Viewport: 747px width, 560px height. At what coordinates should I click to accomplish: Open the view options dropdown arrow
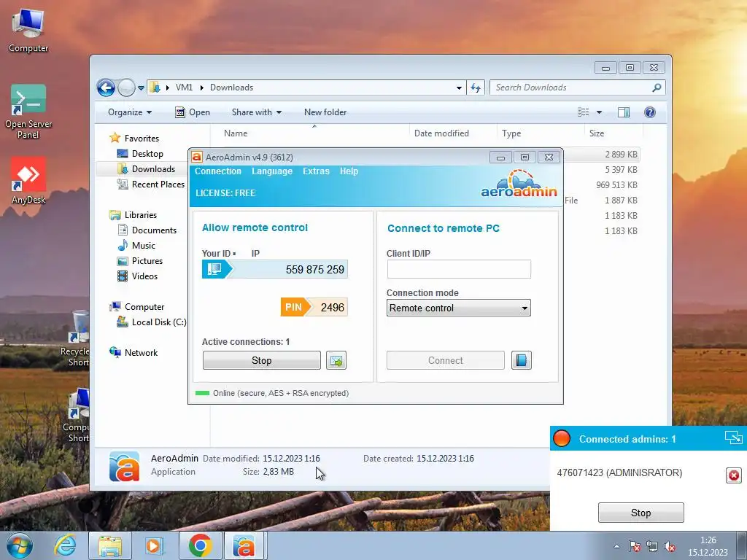click(x=600, y=112)
